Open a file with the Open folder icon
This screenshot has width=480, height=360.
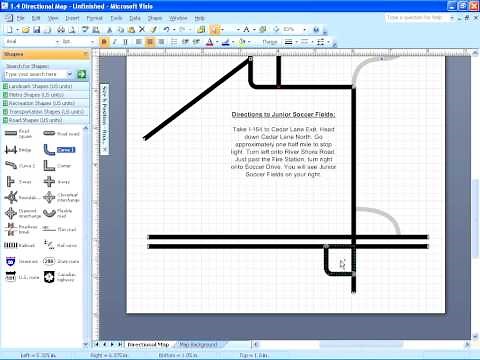pos(26,30)
